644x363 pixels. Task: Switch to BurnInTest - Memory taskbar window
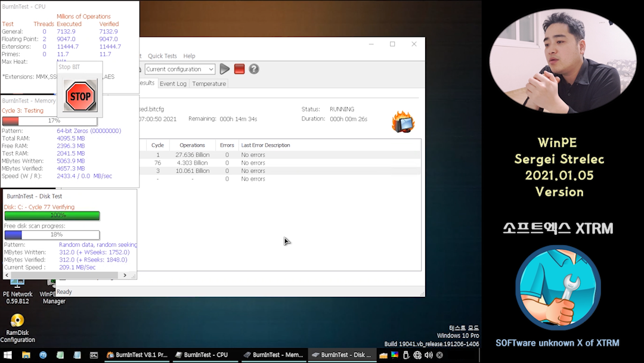274,355
